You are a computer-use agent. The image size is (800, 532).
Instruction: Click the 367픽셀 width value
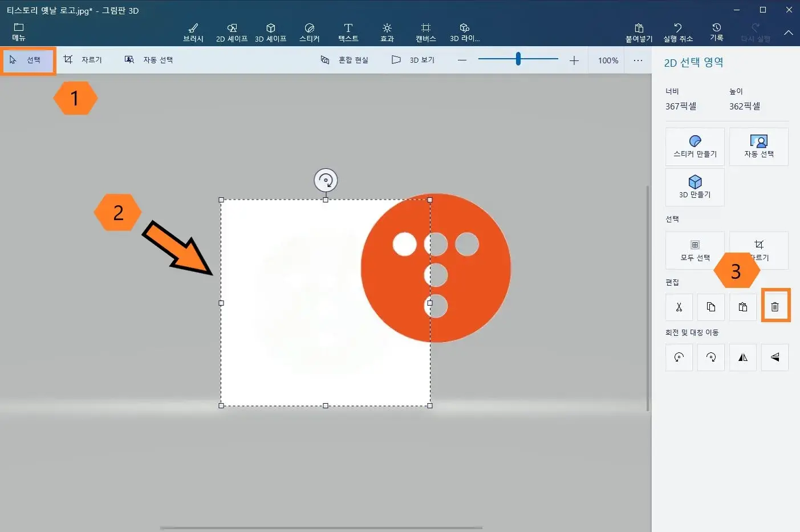681,107
